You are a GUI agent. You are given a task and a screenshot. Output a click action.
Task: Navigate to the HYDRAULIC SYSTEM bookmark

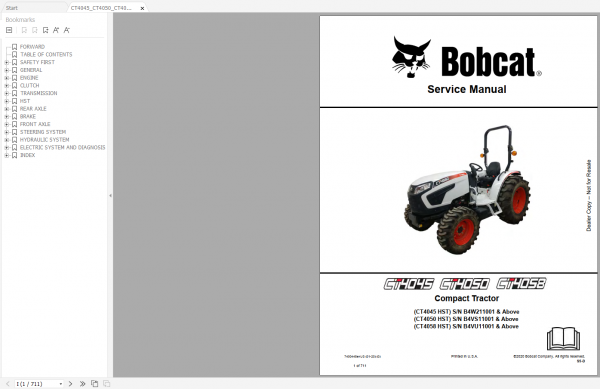point(44,140)
